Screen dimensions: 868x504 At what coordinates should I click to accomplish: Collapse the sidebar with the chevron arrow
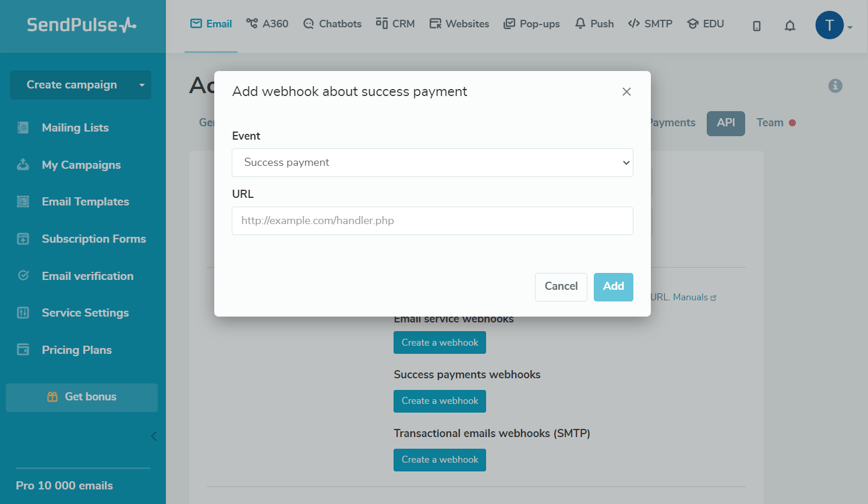[x=154, y=436]
